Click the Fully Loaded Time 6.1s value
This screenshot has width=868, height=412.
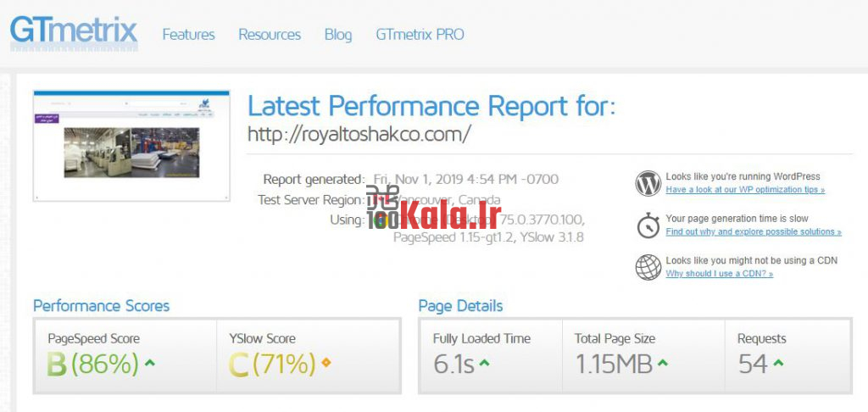coord(453,365)
